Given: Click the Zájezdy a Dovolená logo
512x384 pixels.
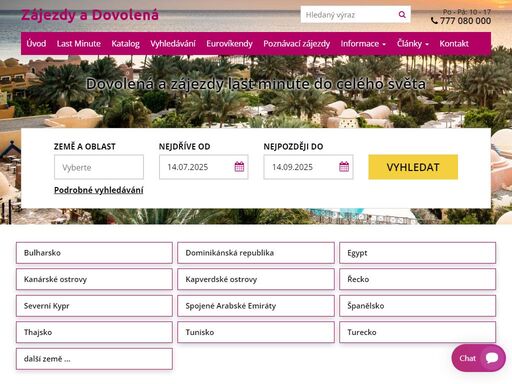Looking at the screenshot, I should (90, 15).
